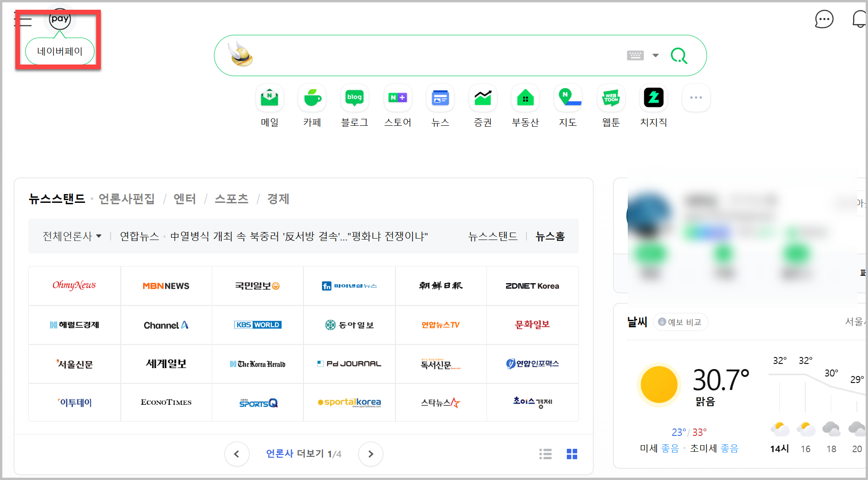Open the chat messages icon
868x480 pixels.
pyautogui.click(x=824, y=19)
